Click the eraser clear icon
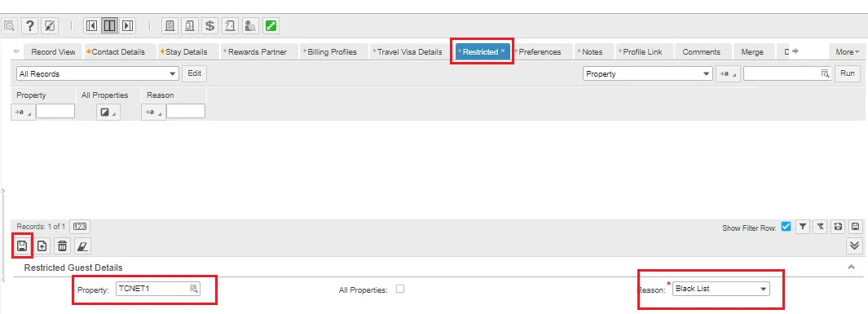 click(82, 245)
